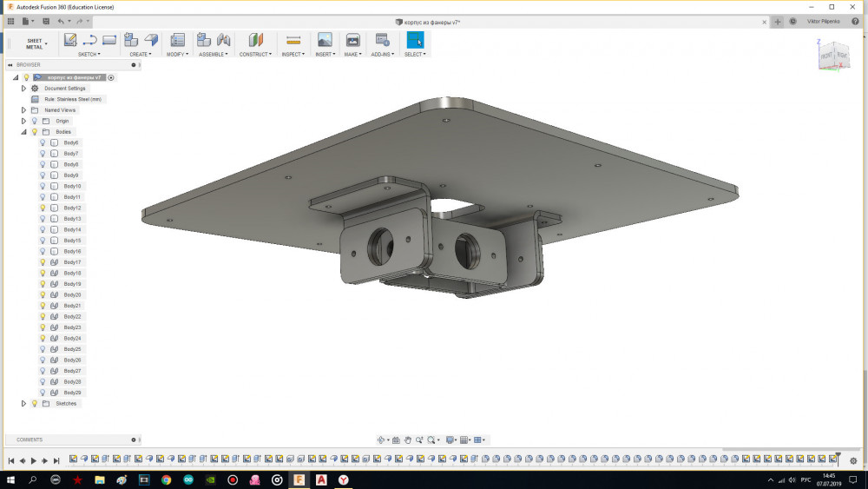Open the Add-Ins scripts icon
868x489 pixels.
[x=383, y=40]
